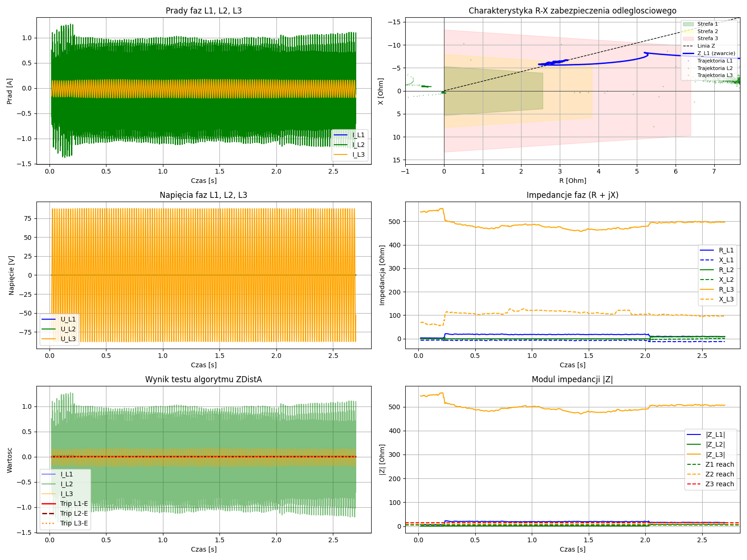Click the "Trip L1-E" legend entry

(x=74, y=504)
